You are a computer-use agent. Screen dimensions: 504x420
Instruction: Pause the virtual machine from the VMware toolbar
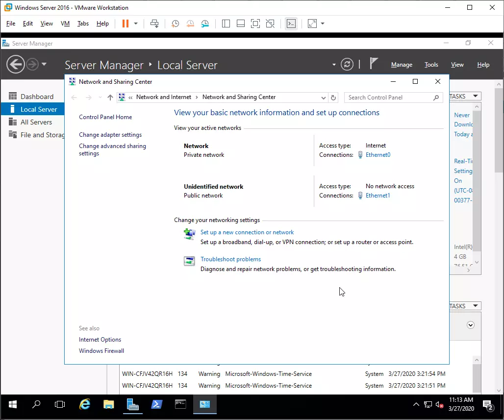126,24
